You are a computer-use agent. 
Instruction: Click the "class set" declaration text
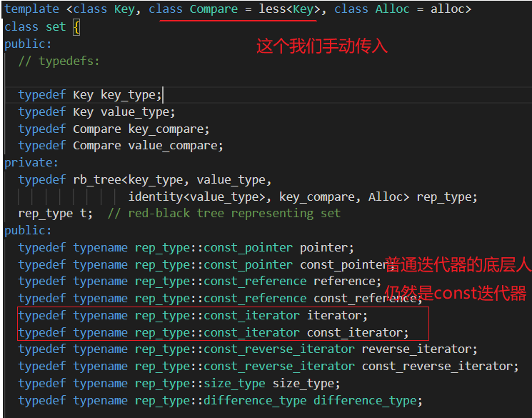(35, 27)
